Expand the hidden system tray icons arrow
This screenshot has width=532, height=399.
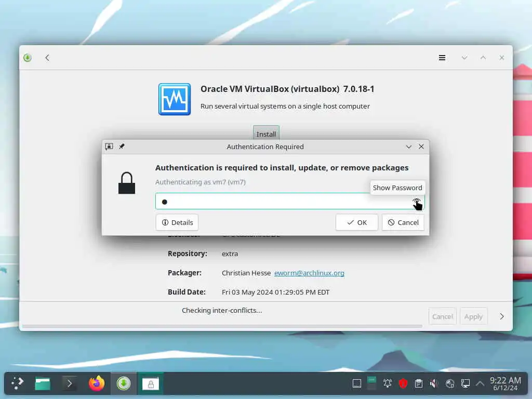(480, 383)
